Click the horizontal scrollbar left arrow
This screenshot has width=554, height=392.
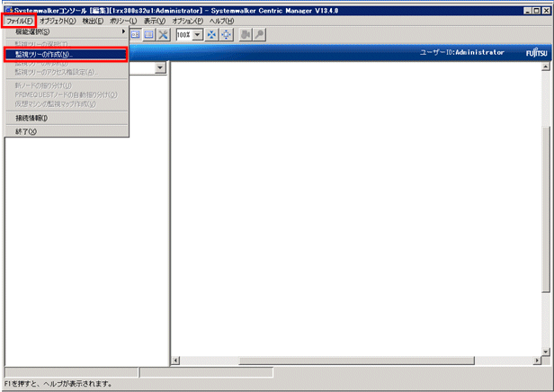175,361
